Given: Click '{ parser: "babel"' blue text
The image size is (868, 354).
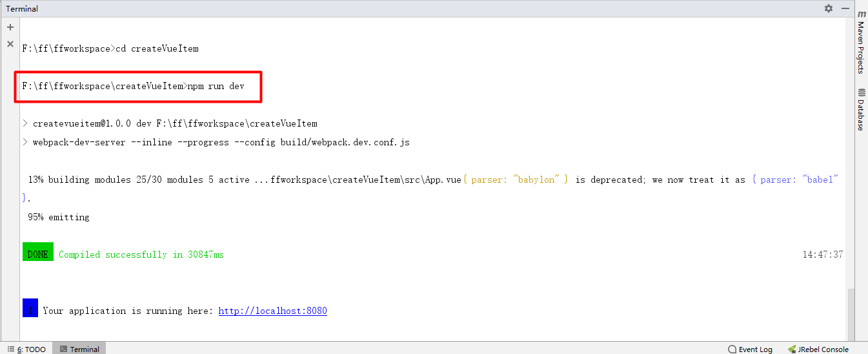Looking at the screenshot, I should click(795, 180).
